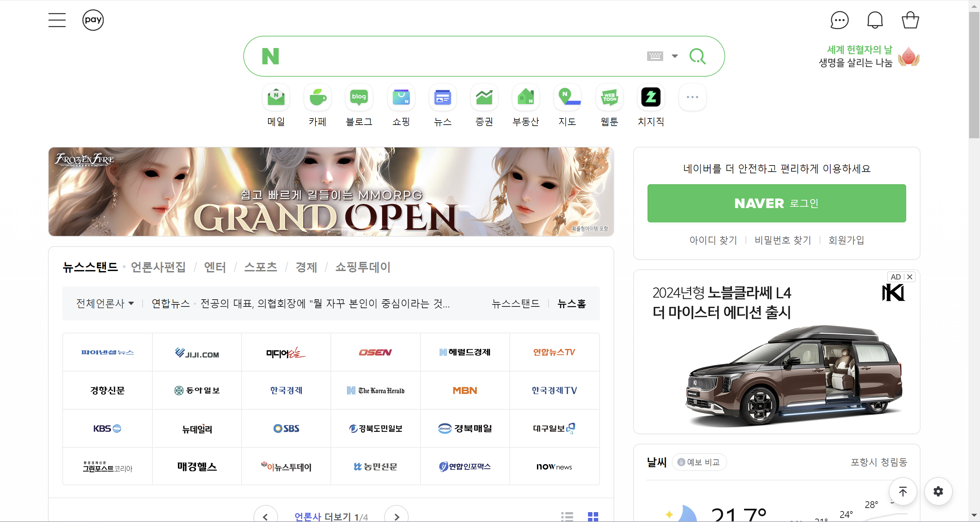Switch to the 쇼핑투데이 tab
This screenshot has height=522, width=980.
(362, 267)
